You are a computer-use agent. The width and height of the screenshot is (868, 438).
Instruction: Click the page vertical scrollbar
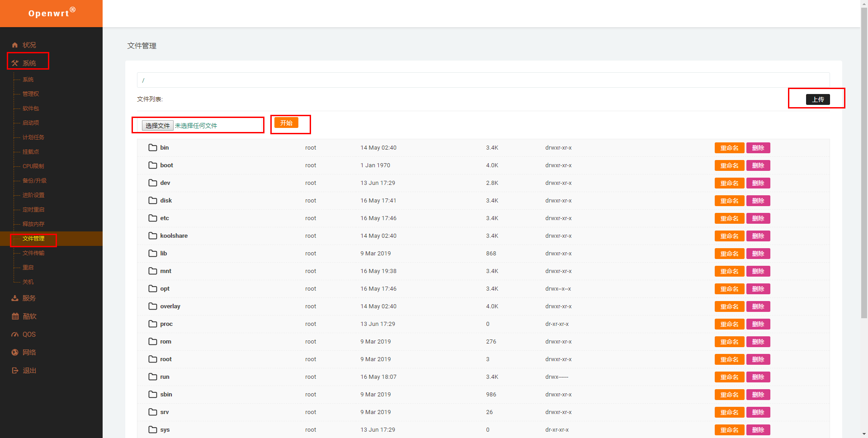click(x=864, y=163)
